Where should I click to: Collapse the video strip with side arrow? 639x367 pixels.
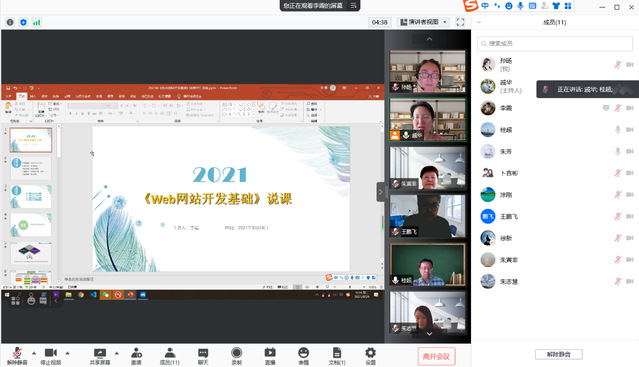pos(380,192)
